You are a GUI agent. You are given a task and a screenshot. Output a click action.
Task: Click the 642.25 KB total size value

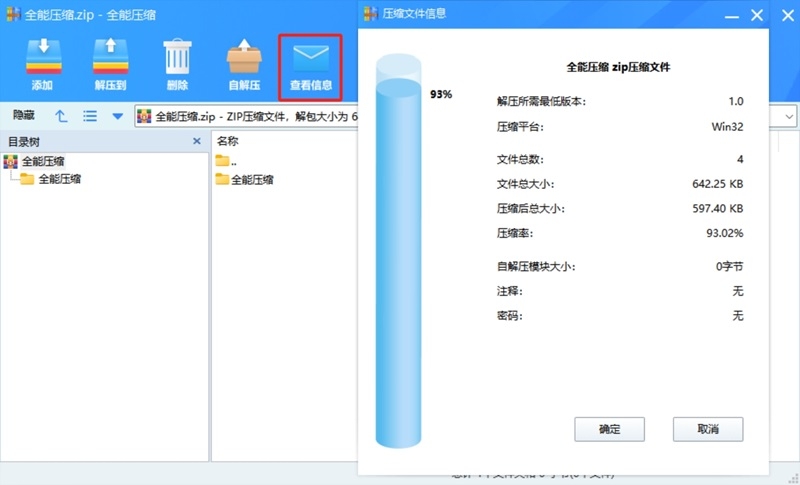click(717, 184)
